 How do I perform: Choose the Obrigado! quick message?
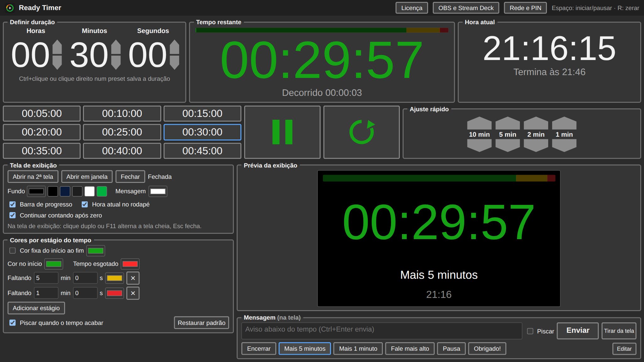487,348
